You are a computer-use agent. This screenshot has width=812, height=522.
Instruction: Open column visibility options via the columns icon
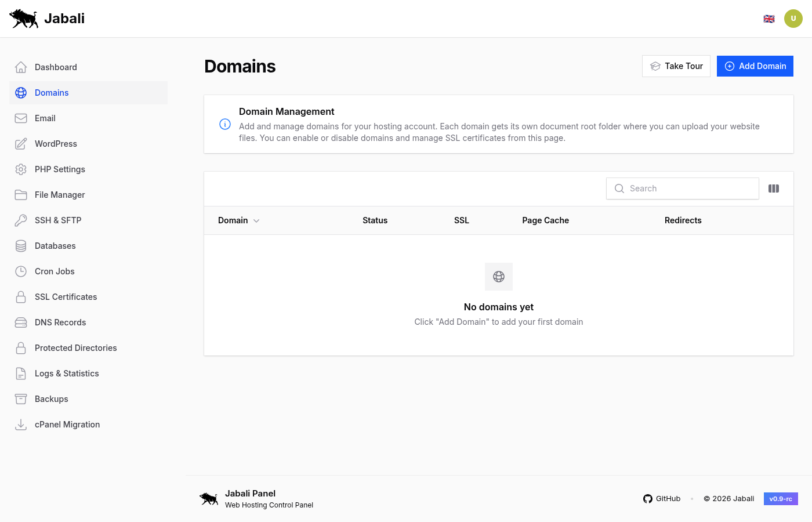point(774,188)
